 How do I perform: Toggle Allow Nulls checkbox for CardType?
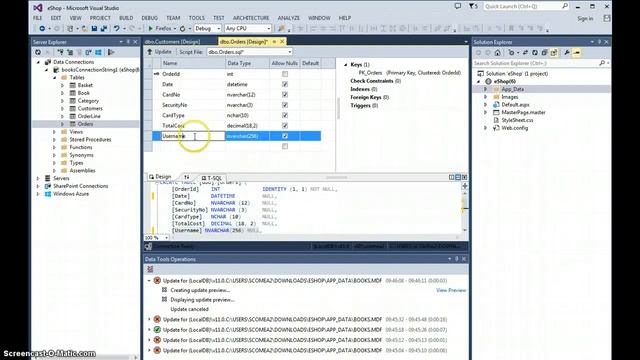pos(285,115)
